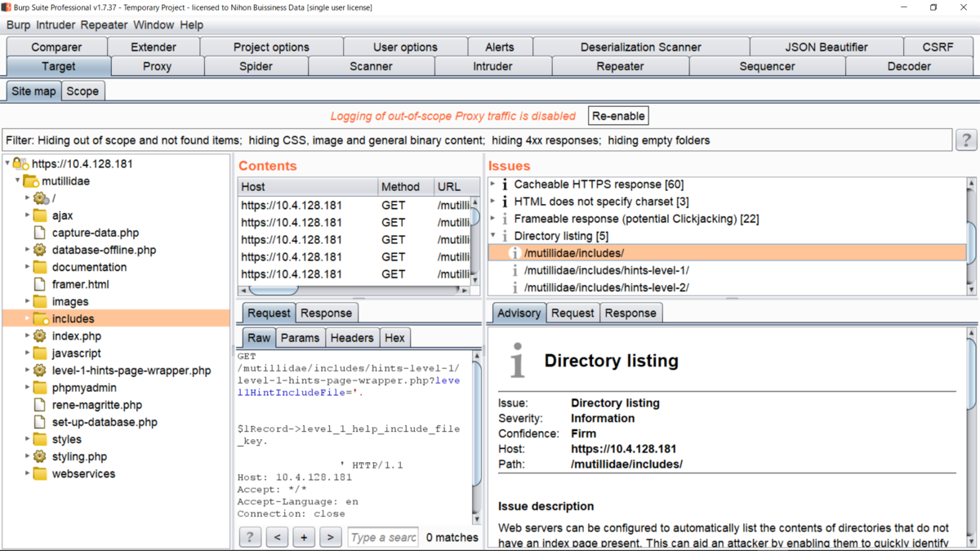
Task: Click the search help question mark button
Action: tap(250, 537)
